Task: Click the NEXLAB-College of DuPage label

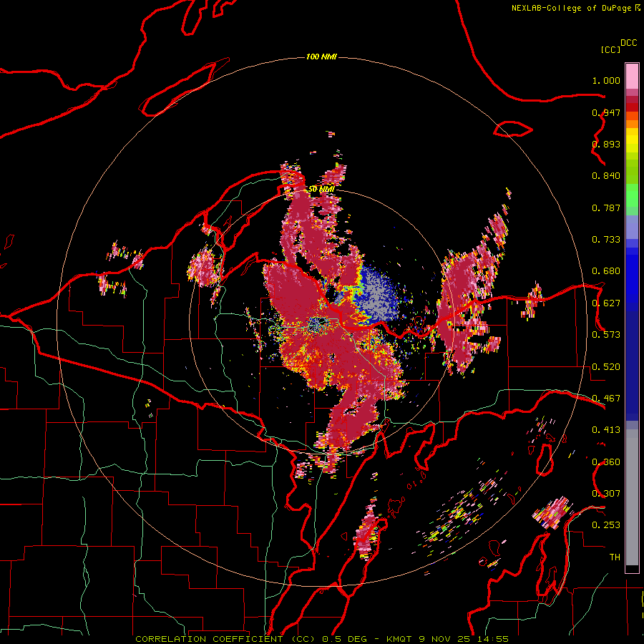Action: coord(575,8)
